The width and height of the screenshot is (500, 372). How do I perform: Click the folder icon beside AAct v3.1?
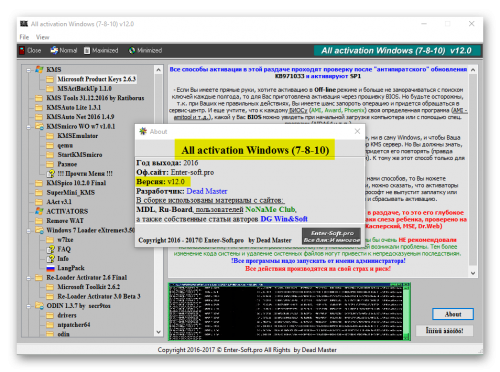pos(39,202)
